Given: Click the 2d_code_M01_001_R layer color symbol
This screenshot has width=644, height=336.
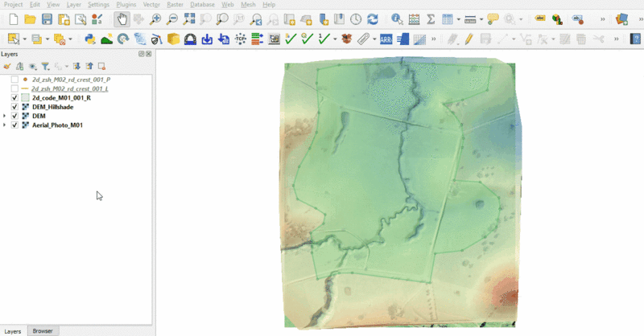Looking at the screenshot, I should point(26,97).
